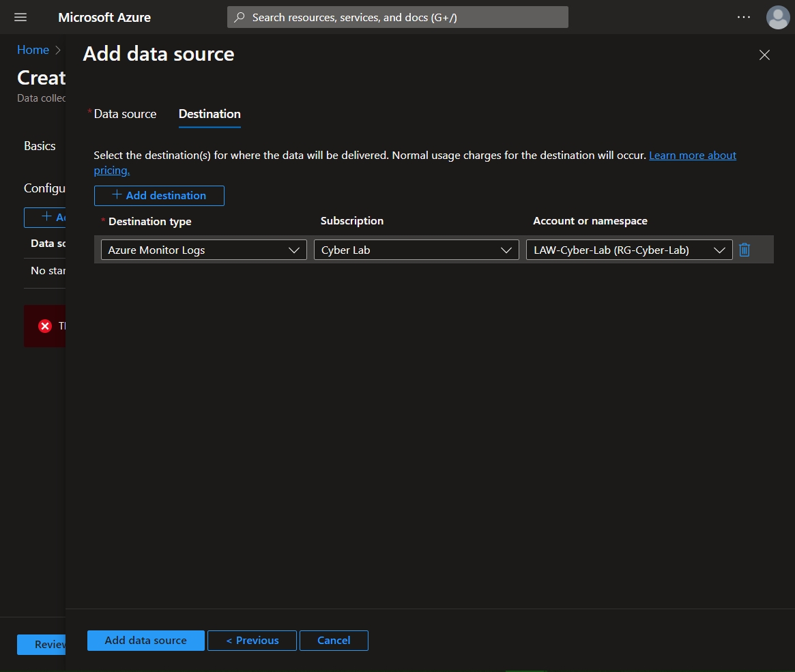Click the Account or namespace column header
Viewport: 795px width, 672px height.
click(590, 221)
